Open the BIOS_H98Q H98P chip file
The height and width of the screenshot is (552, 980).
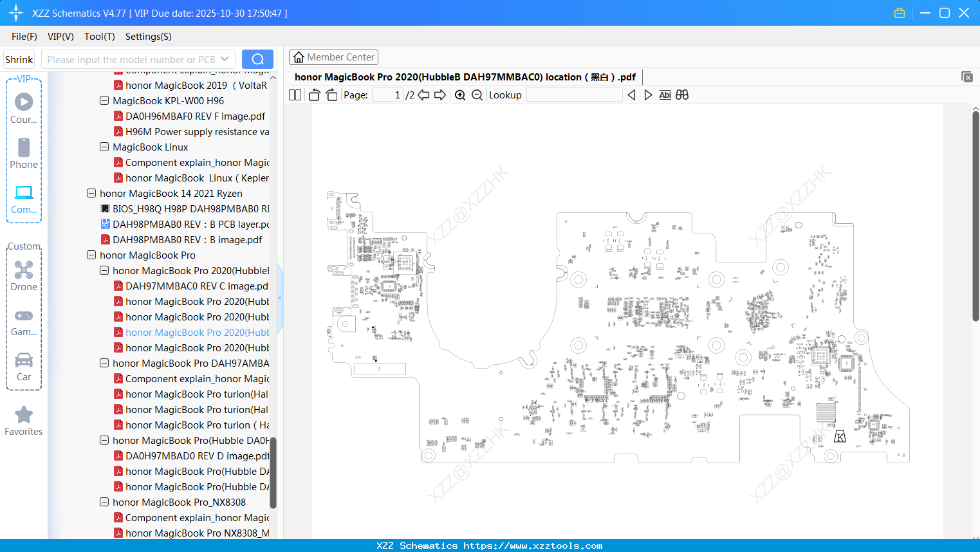pyautogui.click(x=185, y=209)
